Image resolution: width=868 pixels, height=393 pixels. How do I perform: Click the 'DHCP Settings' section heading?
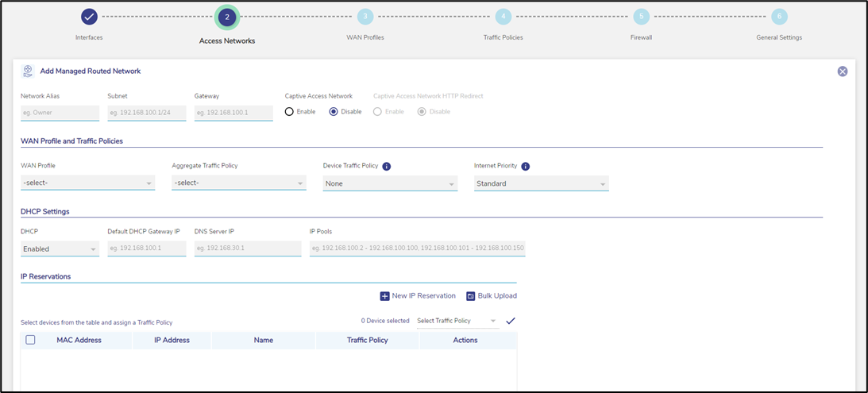[44, 211]
